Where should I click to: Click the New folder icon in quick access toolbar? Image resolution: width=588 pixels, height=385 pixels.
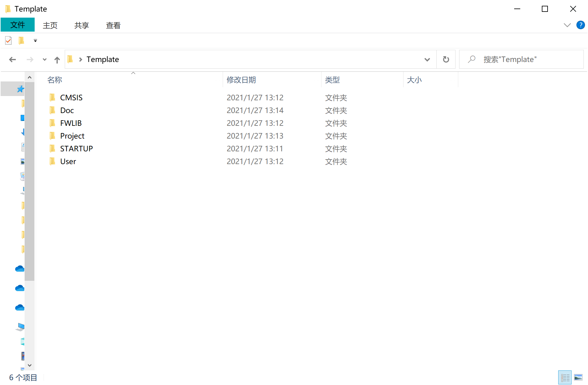coord(21,40)
